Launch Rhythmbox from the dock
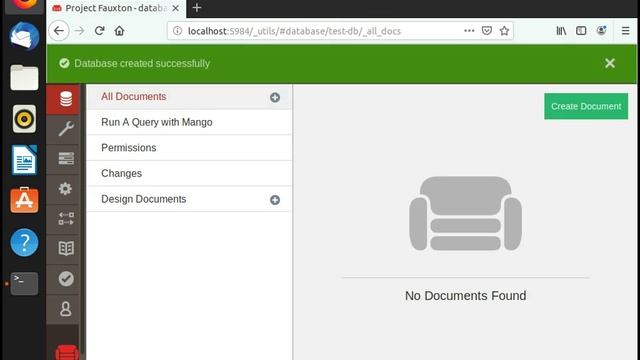The height and width of the screenshot is (360, 640). (x=24, y=119)
